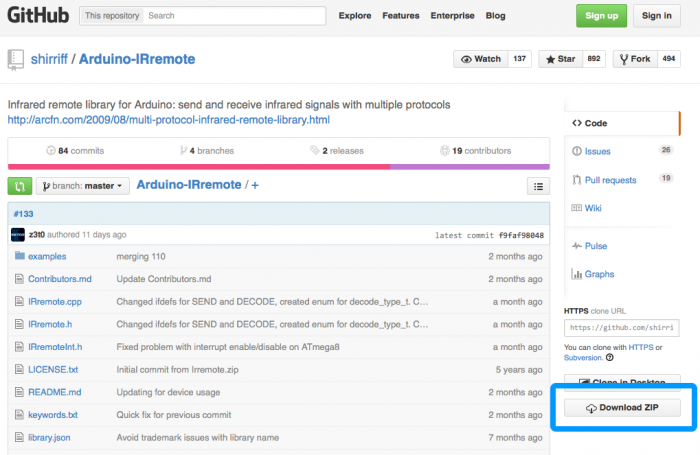Click the help question mark icon near Subversion
The image size is (700, 455).
[x=610, y=358]
